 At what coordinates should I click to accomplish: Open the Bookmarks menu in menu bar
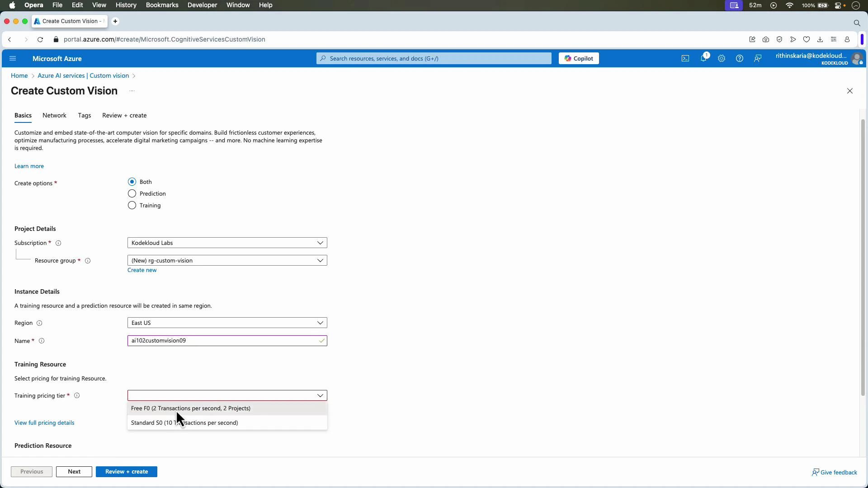click(162, 5)
